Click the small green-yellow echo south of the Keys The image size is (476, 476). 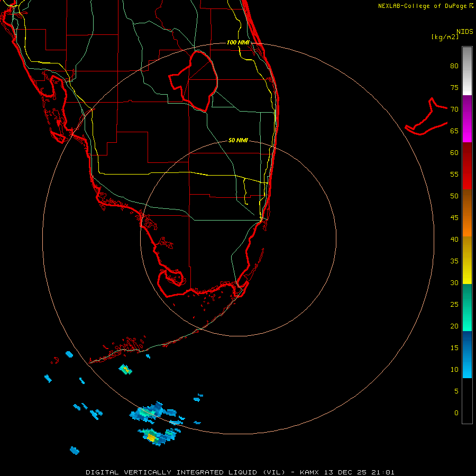125,370
